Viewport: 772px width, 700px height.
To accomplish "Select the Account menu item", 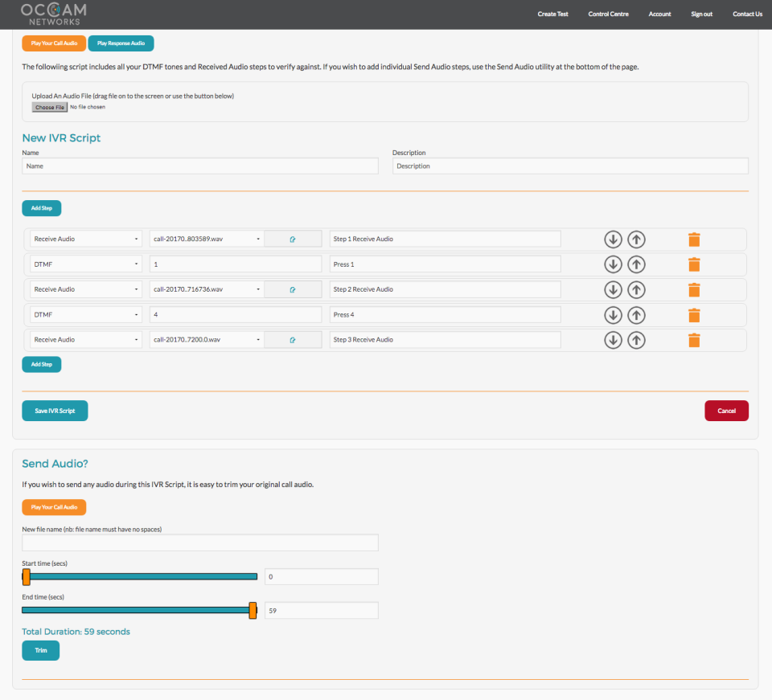I will [659, 14].
